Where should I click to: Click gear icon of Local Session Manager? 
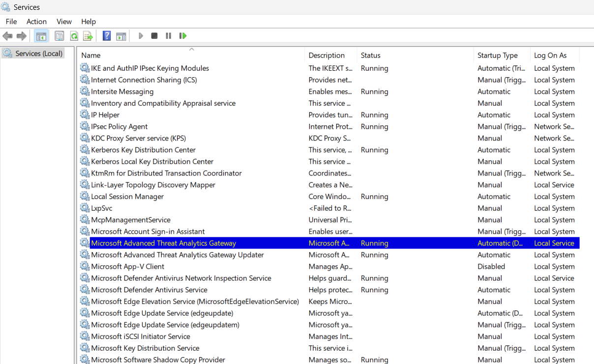tap(85, 196)
